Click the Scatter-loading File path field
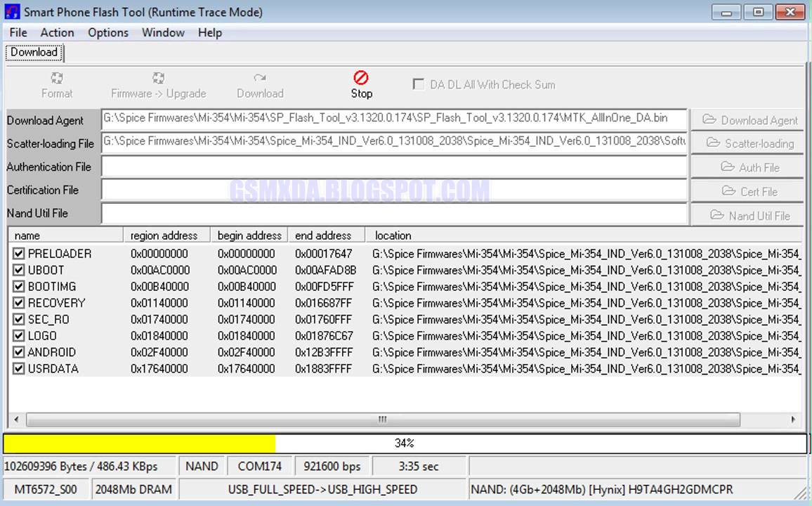Image resolution: width=812 pixels, height=506 pixels. coord(394,143)
